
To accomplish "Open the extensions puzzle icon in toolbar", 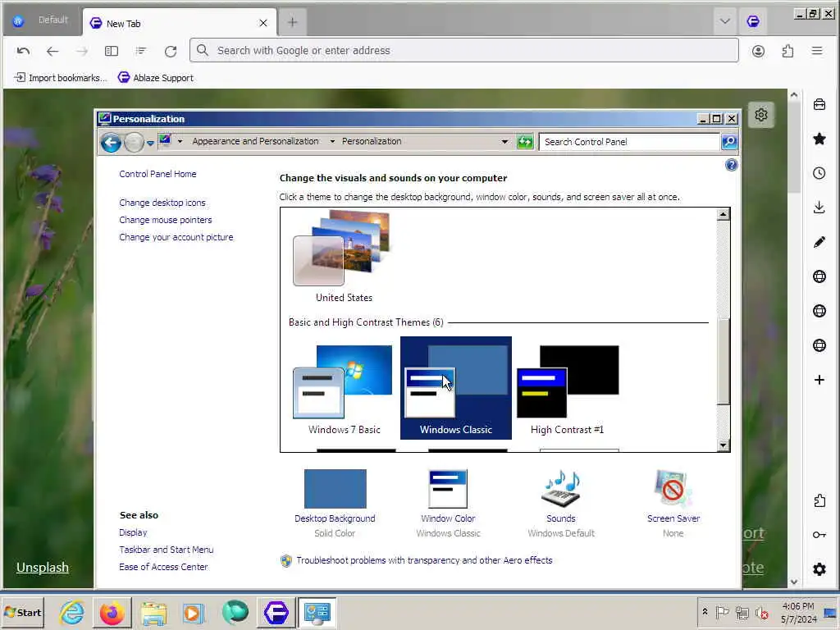I will (x=787, y=51).
